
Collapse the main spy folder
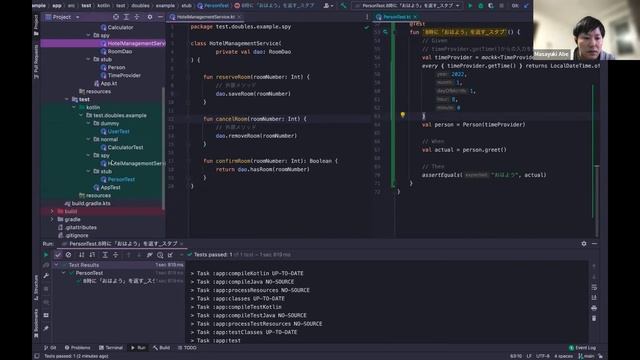pyautogui.click(x=89, y=36)
